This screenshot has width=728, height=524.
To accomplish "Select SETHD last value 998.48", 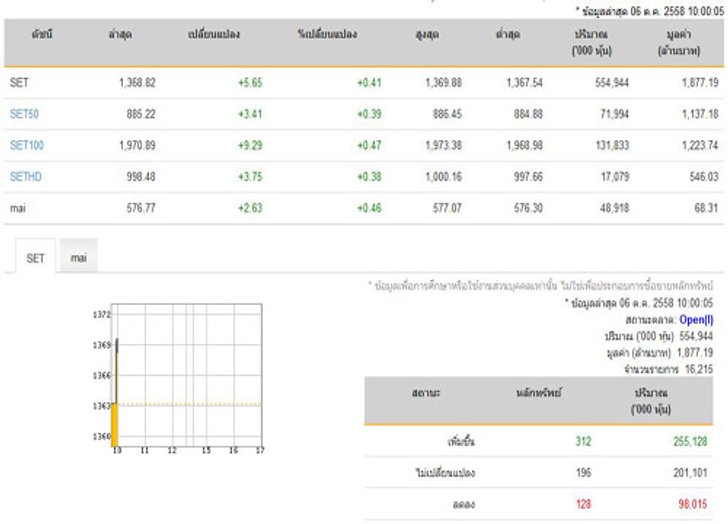I will [x=141, y=176].
